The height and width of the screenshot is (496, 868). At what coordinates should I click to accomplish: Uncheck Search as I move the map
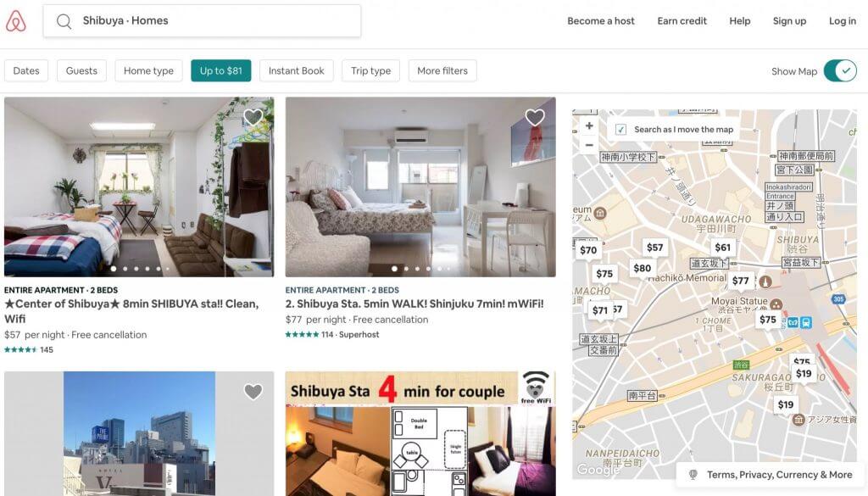[621, 130]
